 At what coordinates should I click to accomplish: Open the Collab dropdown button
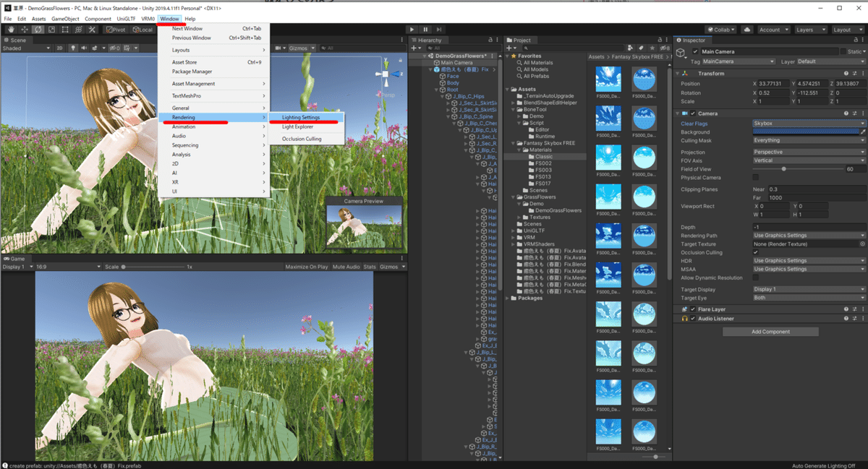pyautogui.click(x=720, y=30)
